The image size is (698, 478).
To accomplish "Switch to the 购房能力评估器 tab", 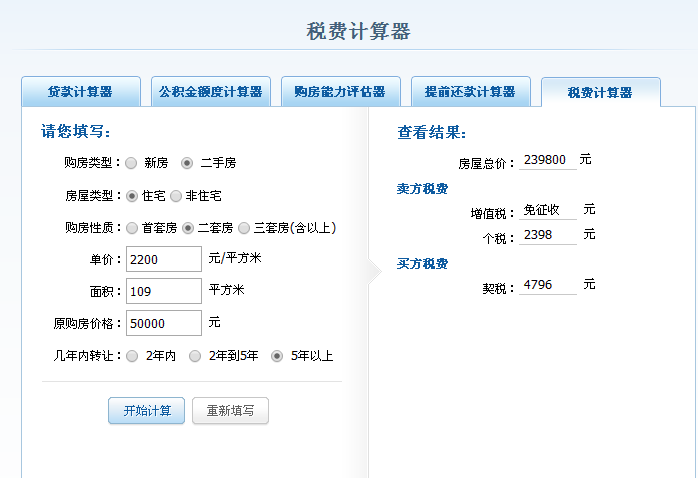I will tap(340, 92).
